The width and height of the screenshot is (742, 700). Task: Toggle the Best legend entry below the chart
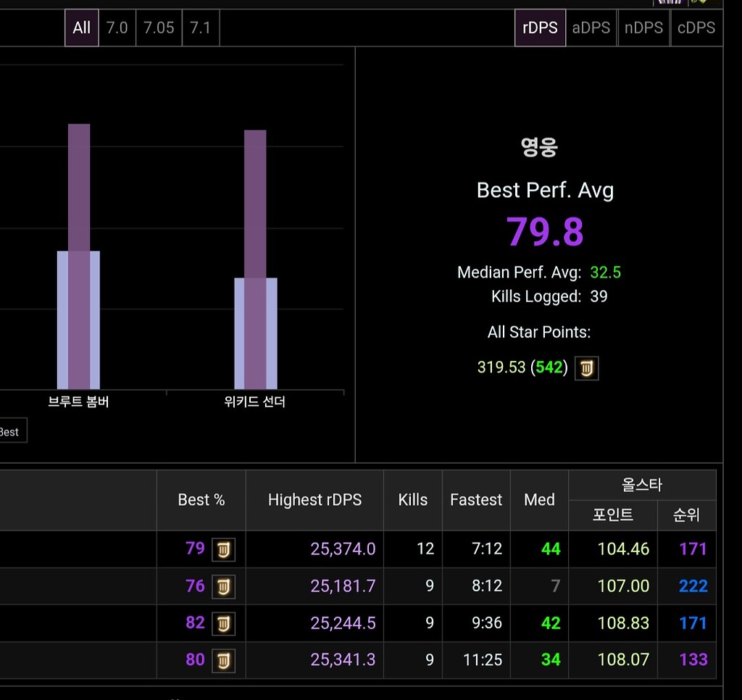coord(9,430)
